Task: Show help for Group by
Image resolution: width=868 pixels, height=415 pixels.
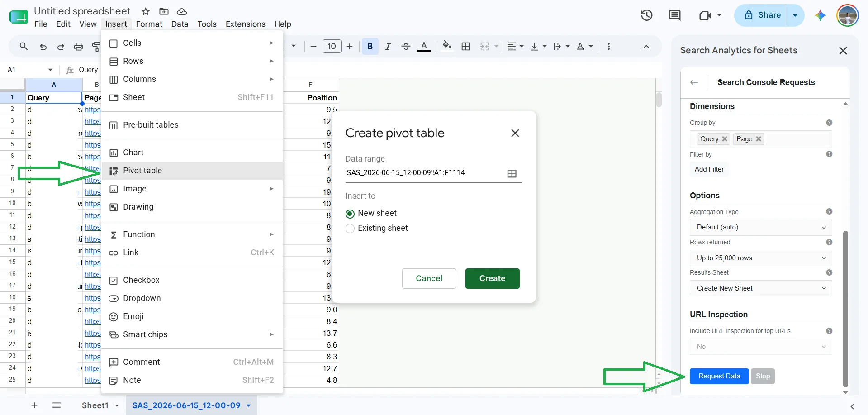Action: click(x=829, y=123)
